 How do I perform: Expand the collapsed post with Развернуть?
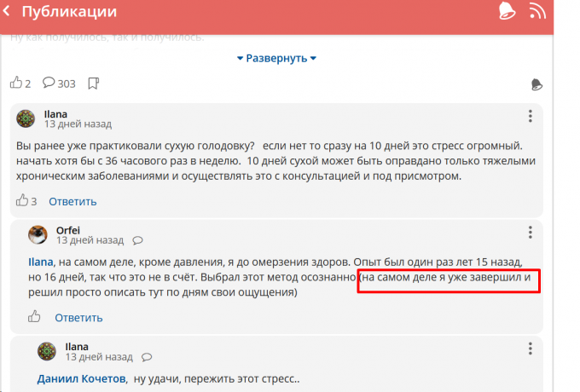[276, 58]
